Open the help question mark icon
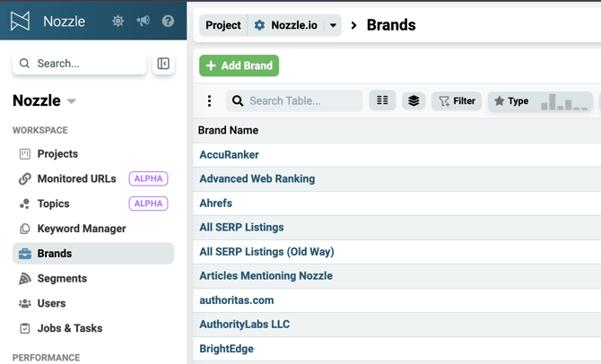Image resolution: width=601 pixels, height=364 pixels. (168, 21)
